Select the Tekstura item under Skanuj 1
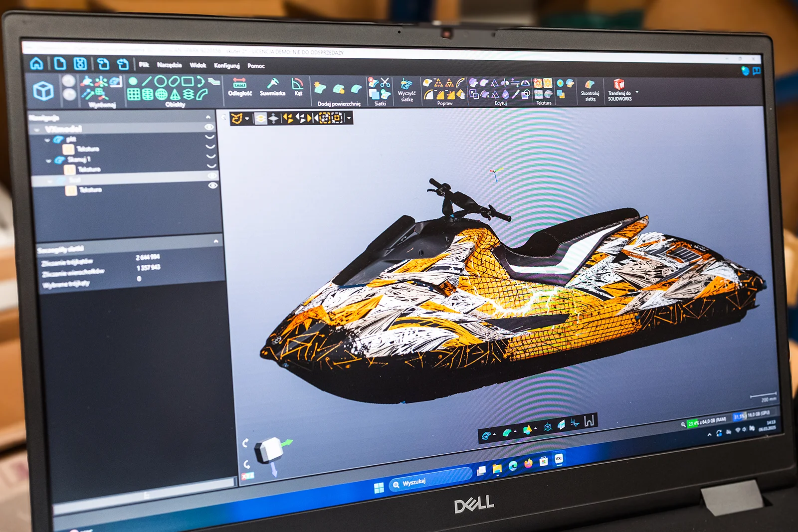The image size is (798, 532). (x=88, y=169)
